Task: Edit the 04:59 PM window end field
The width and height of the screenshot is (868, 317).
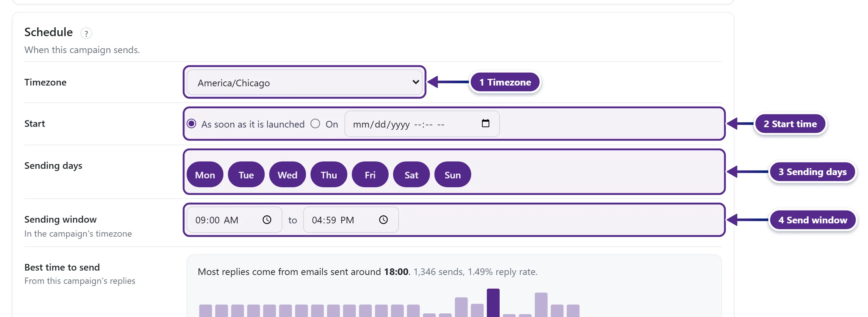Action: click(351, 220)
